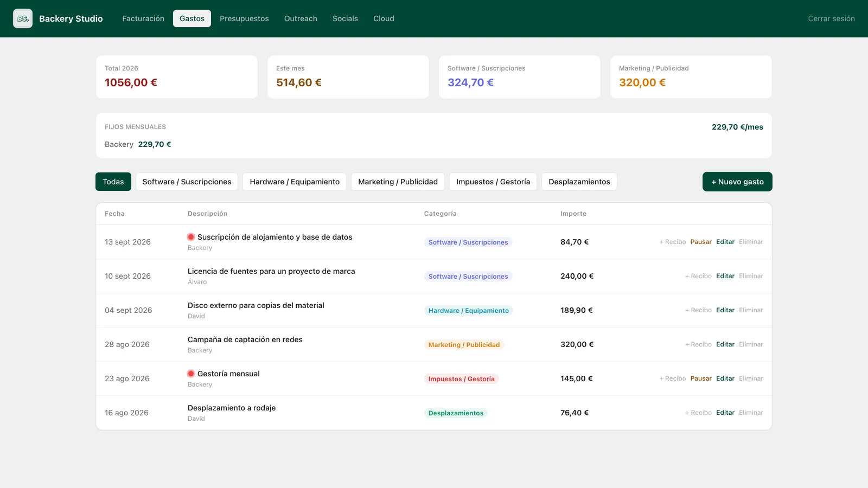Viewport: 868px width, 488px height.
Task: Edit the Licencia de fuentes expense
Action: click(725, 276)
